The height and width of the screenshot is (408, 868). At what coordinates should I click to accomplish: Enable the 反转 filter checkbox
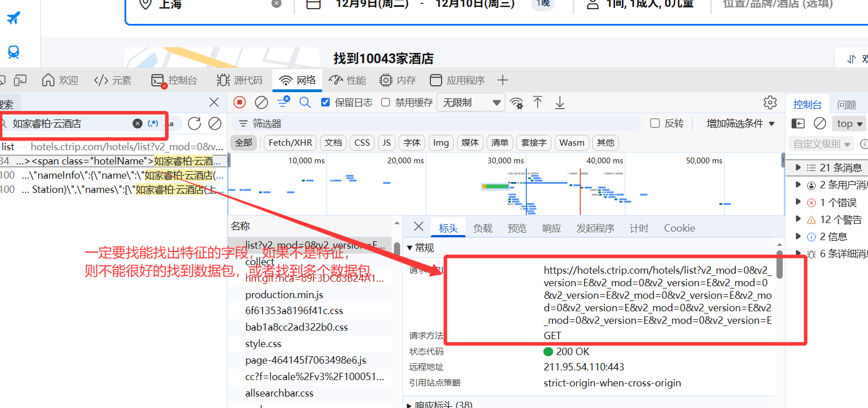click(654, 123)
